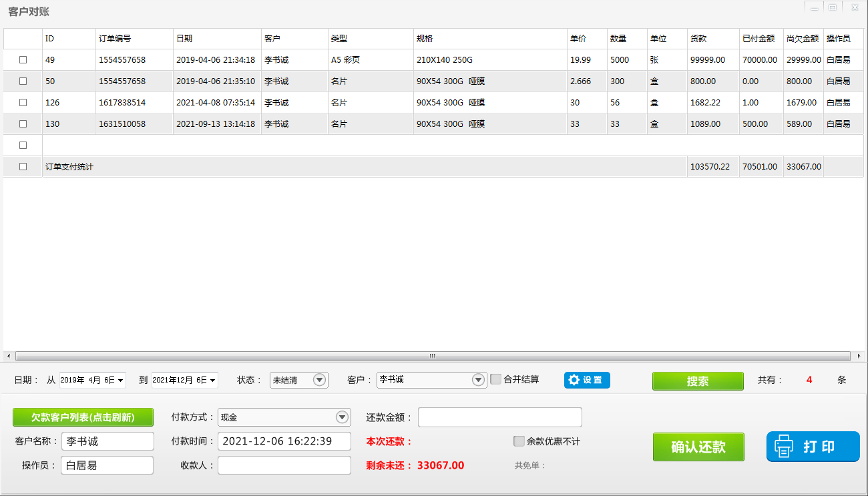Check the box for order ID 126
The image size is (868, 496).
coord(23,102)
